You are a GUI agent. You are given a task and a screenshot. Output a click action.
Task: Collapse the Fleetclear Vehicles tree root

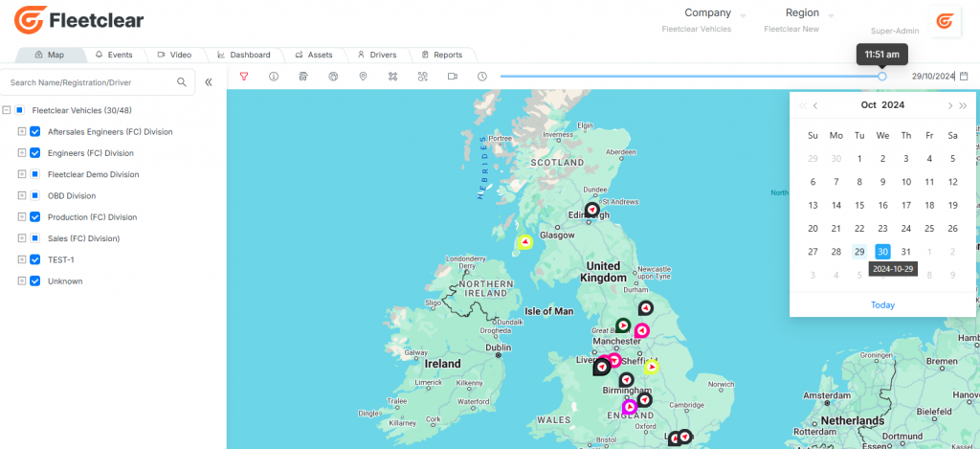coord(7,110)
